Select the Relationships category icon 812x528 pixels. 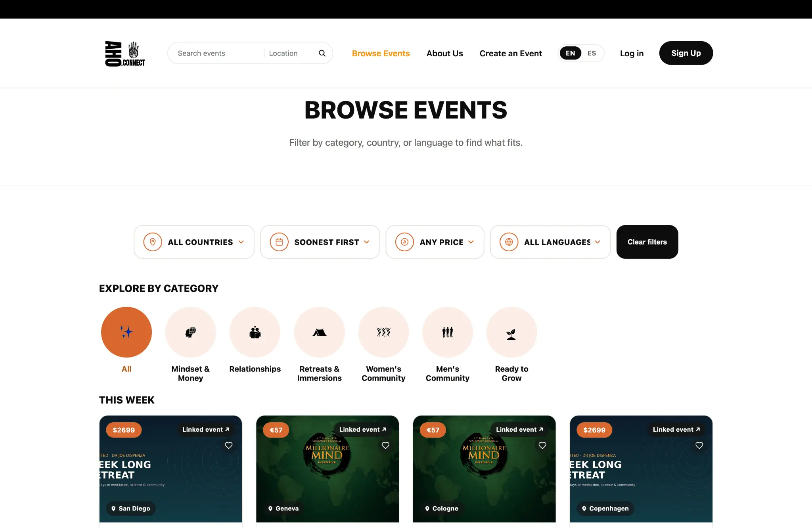255,332
